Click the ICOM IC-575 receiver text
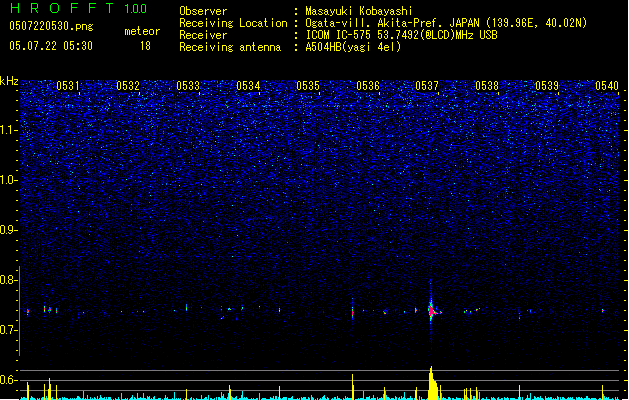This screenshot has height=400, width=629. coord(402,35)
